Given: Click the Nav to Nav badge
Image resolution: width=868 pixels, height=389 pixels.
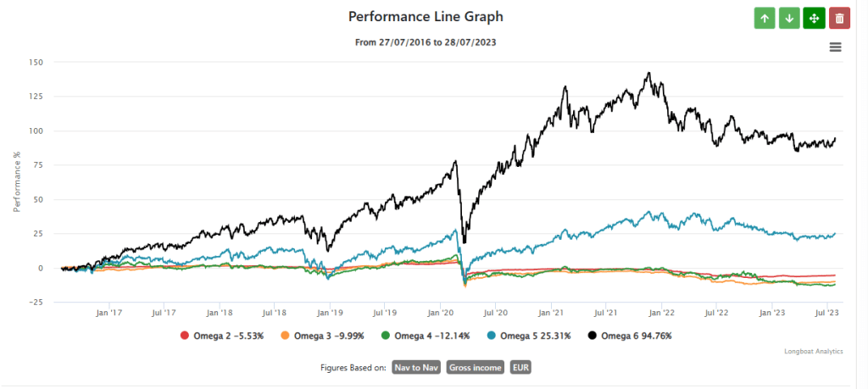Looking at the screenshot, I should click(x=416, y=368).
